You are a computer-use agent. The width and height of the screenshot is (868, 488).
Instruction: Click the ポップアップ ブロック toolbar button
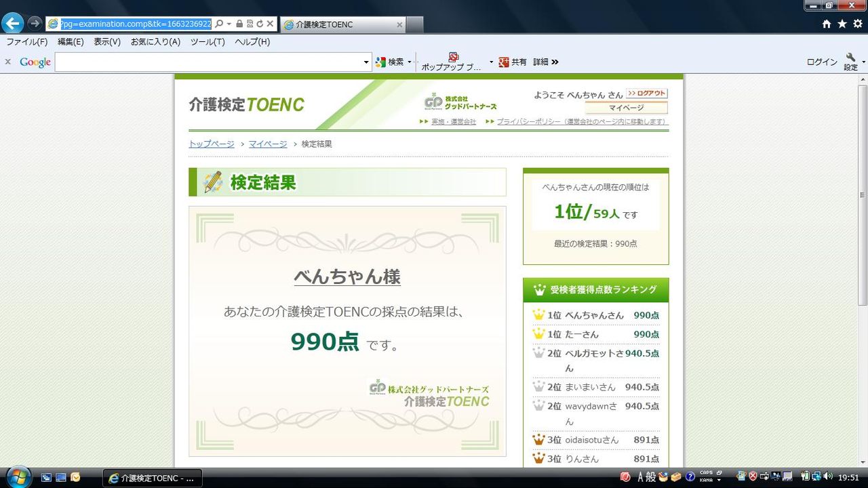coord(452,62)
